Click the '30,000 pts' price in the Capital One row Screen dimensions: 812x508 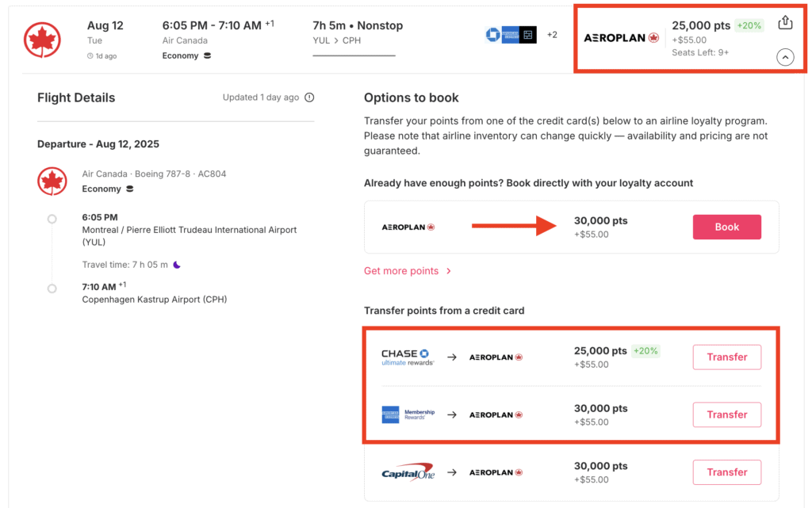[601, 466]
